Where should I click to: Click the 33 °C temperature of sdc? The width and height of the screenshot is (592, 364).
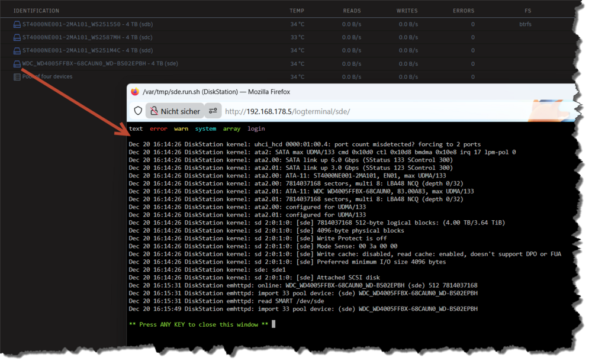(297, 37)
